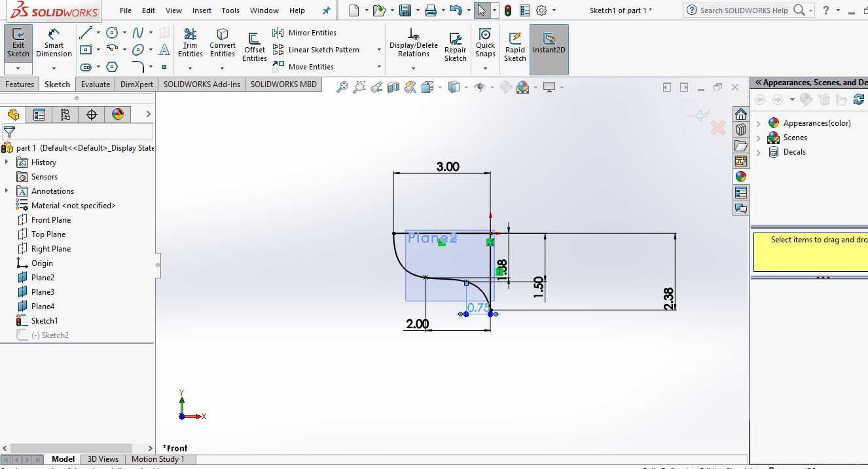Expand the Annotations tree node
The width and height of the screenshot is (868, 469).
point(7,191)
